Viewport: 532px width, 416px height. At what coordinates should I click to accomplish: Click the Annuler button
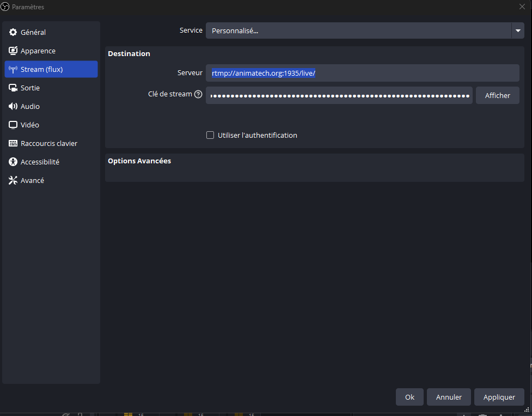tap(449, 397)
